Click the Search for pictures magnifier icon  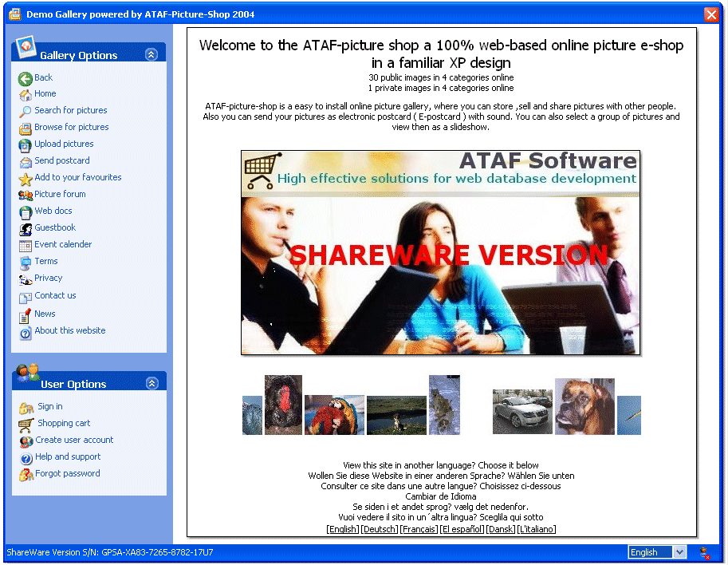(x=25, y=112)
